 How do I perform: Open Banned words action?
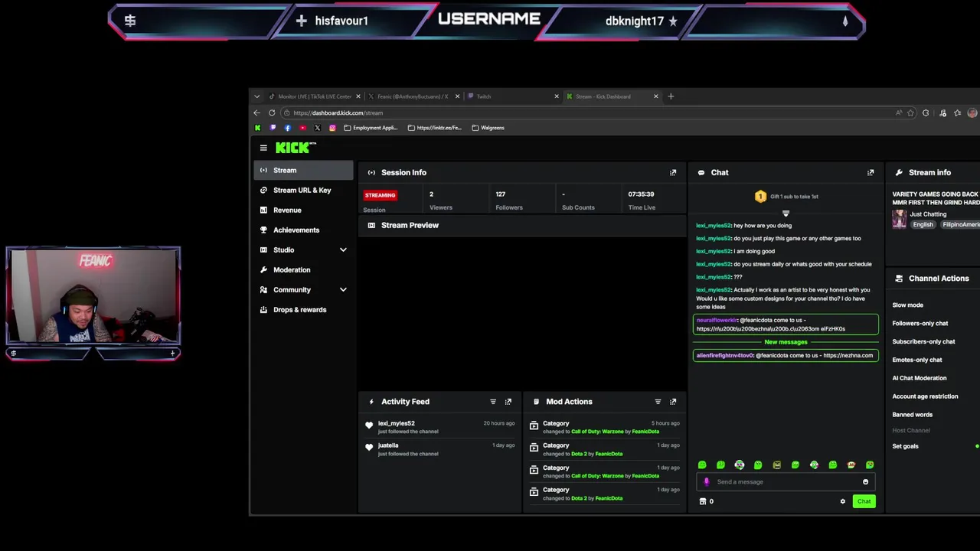(912, 415)
